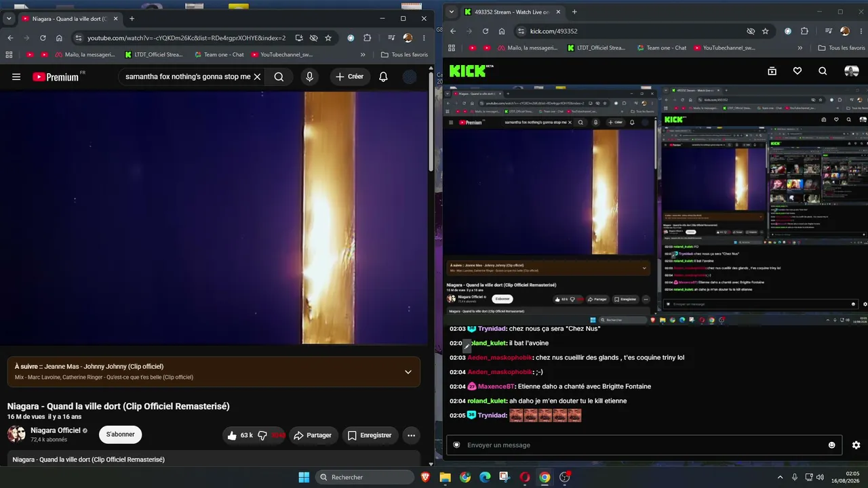Screen dimensions: 868x488
Task: Open tab search dropdown in Kick window
Action: pyautogui.click(x=452, y=12)
